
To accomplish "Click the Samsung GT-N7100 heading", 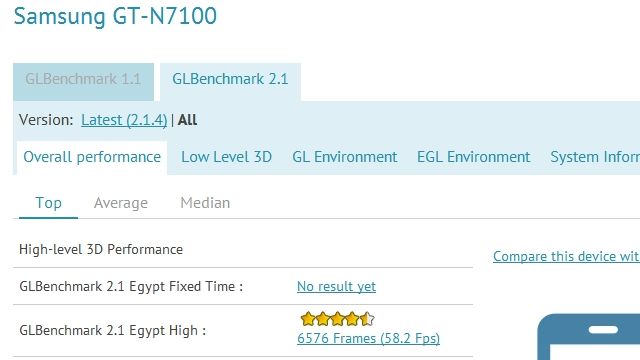I will (115, 16).
